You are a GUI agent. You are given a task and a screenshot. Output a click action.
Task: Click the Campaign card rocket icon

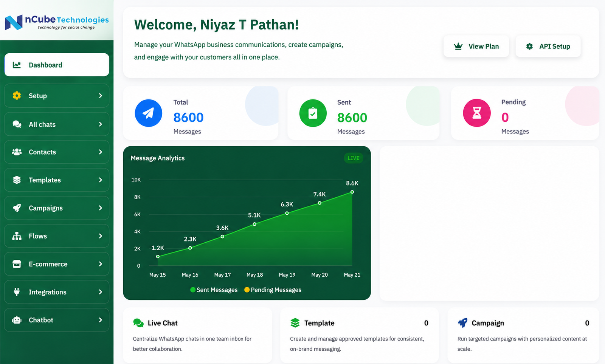coord(462,323)
